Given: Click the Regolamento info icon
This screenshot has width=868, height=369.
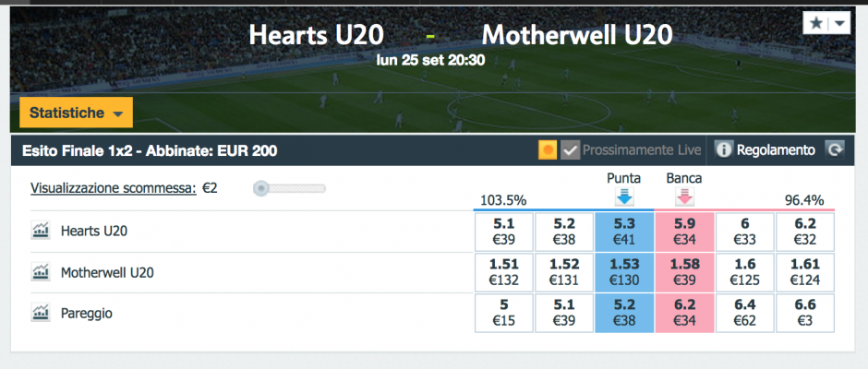Looking at the screenshot, I should (723, 150).
